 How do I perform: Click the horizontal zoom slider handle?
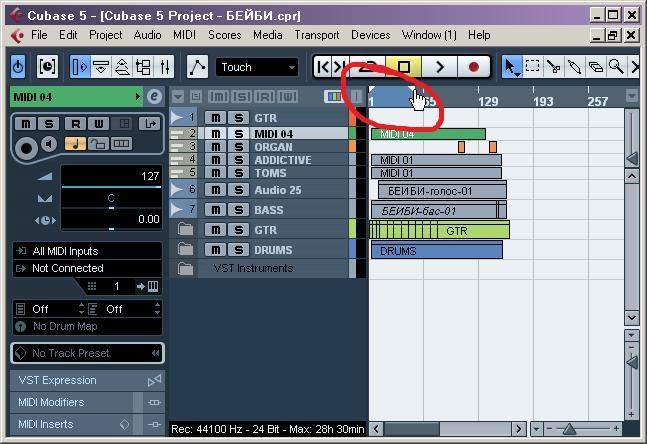(x=569, y=429)
